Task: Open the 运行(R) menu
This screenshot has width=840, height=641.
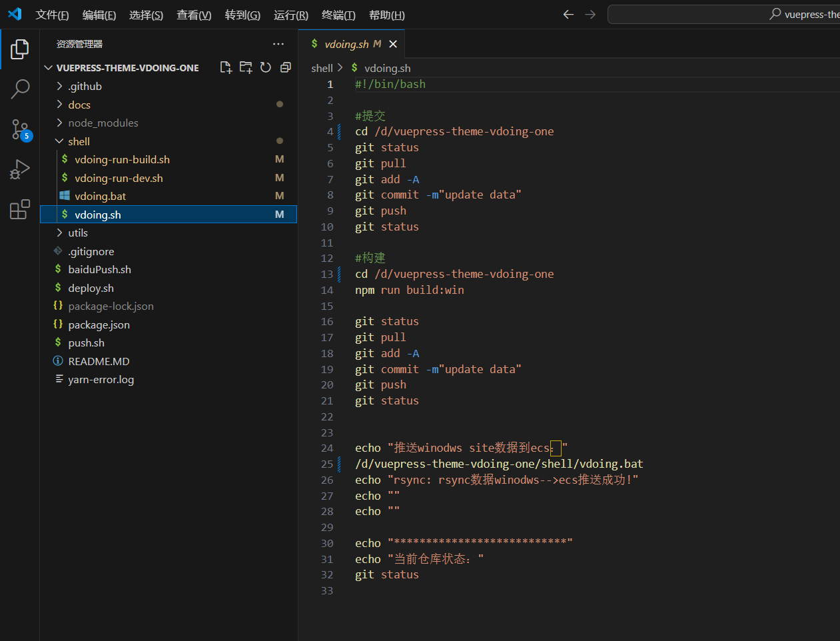Action: click(291, 15)
